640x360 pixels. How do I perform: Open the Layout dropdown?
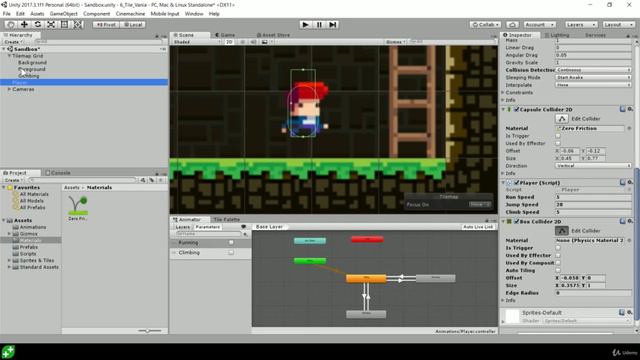tap(618, 24)
